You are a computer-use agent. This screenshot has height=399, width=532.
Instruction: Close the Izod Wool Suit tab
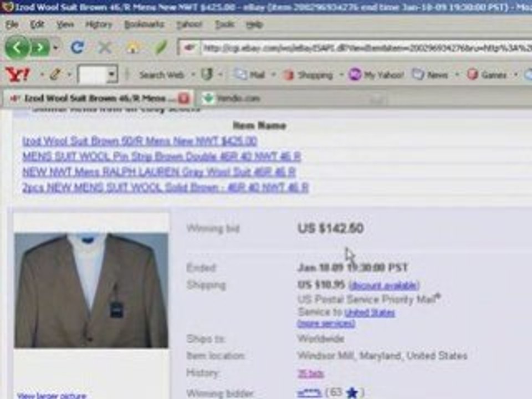(x=183, y=99)
